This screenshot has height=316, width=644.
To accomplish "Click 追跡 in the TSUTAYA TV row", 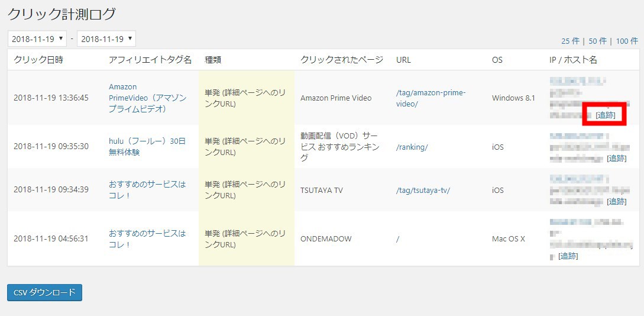I will pyautogui.click(x=617, y=201).
